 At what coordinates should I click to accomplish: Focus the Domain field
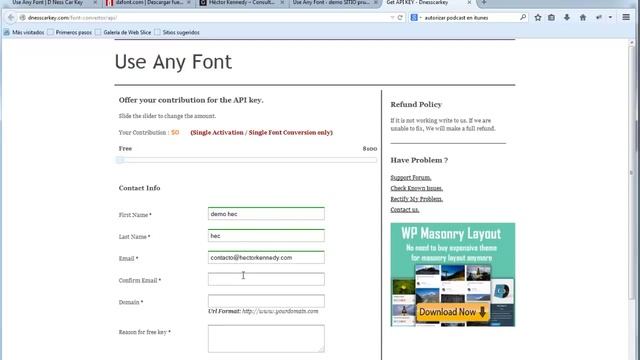click(266, 301)
